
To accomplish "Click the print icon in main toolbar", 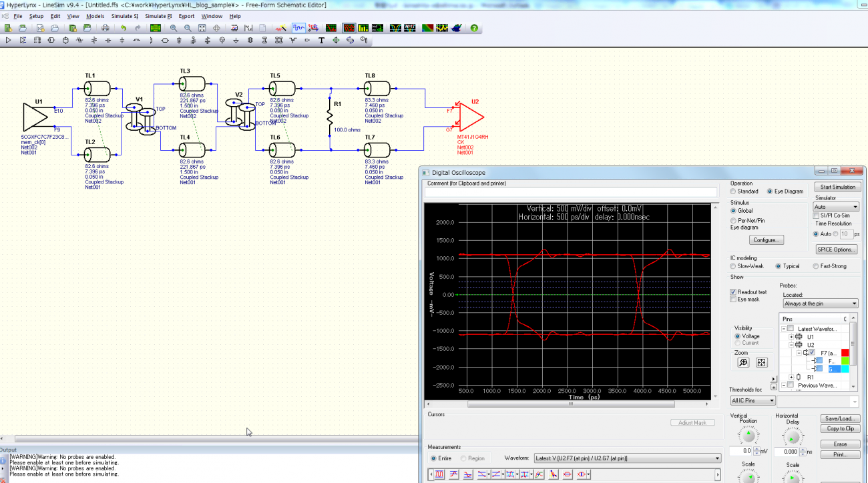I will (x=105, y=28).
